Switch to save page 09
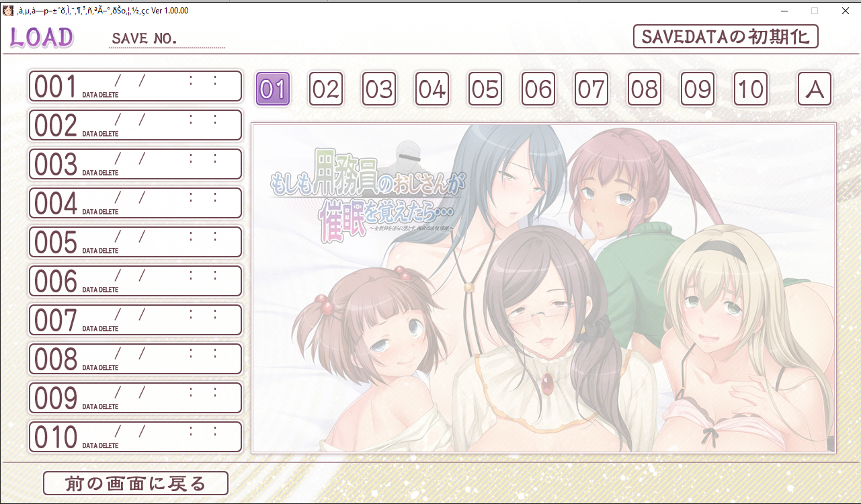The height and width of the screenshot is (504, 861). coord(698,89)
